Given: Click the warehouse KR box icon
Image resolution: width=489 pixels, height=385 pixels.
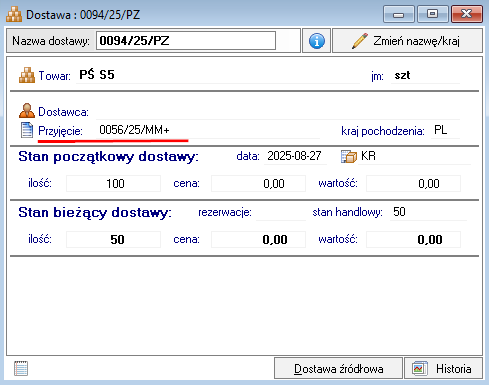Looking at the screenshot, I should [x=349, y=156].
